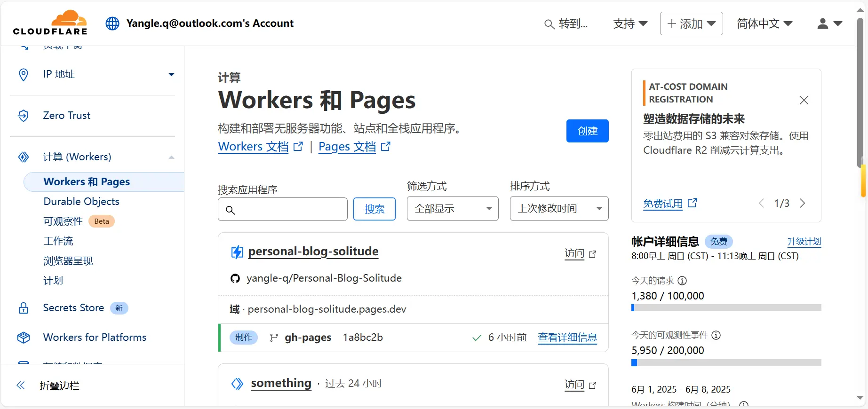This screenshot has width=868, height=409.
Task: Go to previous promo card arrow
Action: (x=761, y=203)
